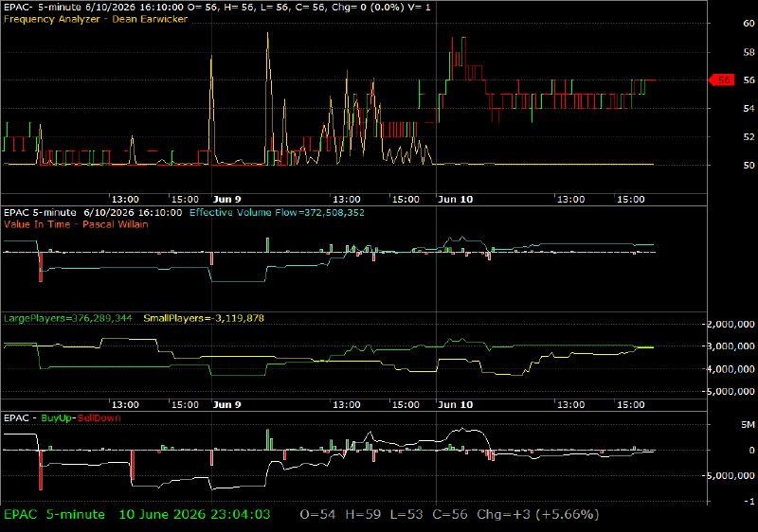758x532 pixels.
Task: Click the 'O=54' value in status bar
Action: click(317, 515)
